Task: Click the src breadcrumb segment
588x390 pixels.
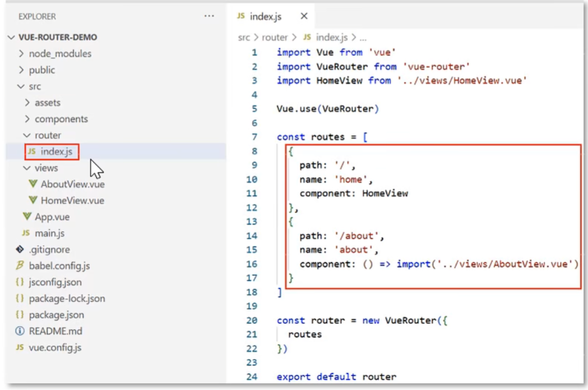Action: [244, 37]
